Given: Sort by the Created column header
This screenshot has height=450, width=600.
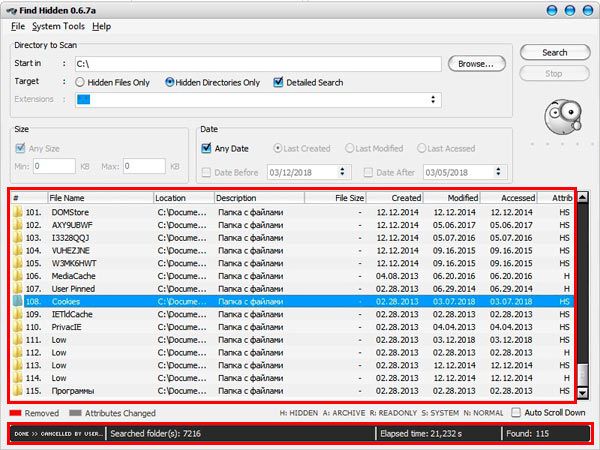Looking at the screenshot, I should [x=395, y=198].
